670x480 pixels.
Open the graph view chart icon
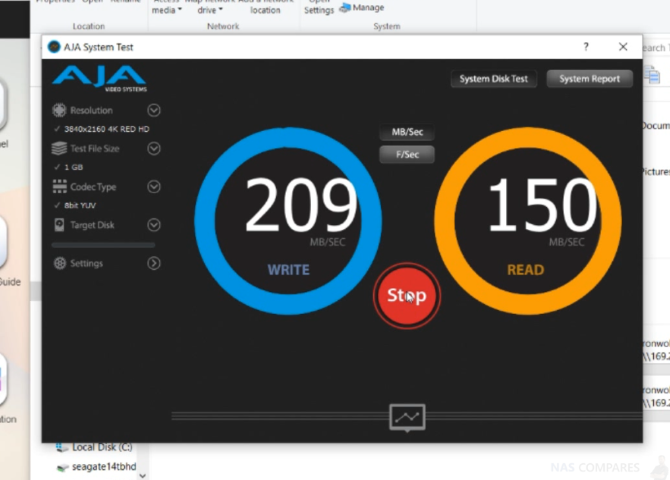click(x=407, y=417)
